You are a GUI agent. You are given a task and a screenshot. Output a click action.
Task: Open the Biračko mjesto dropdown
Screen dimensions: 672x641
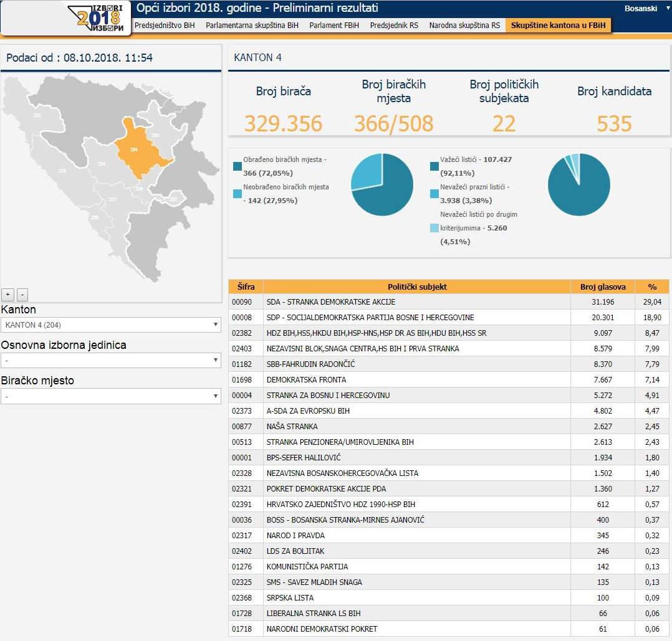pos(111,396)
